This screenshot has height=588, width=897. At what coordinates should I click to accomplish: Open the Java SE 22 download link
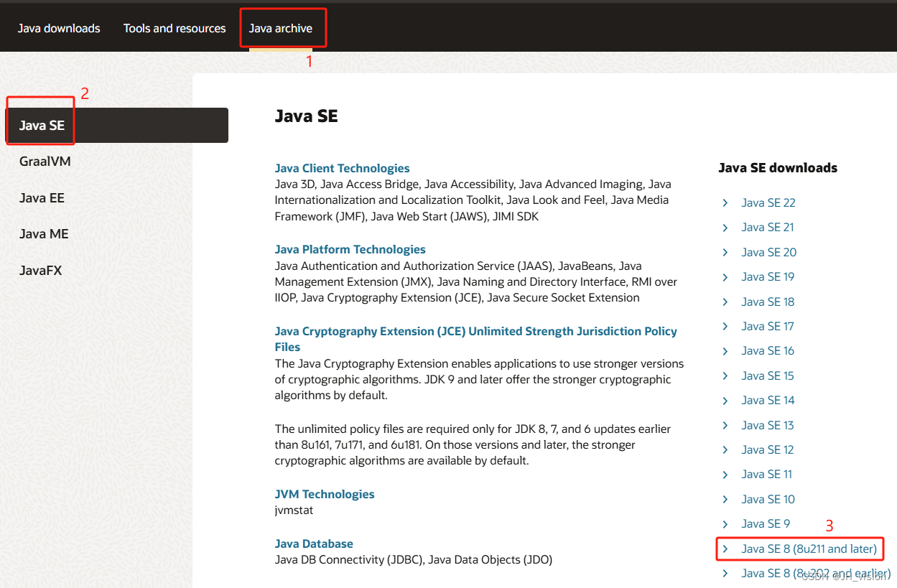click(768, 203)
